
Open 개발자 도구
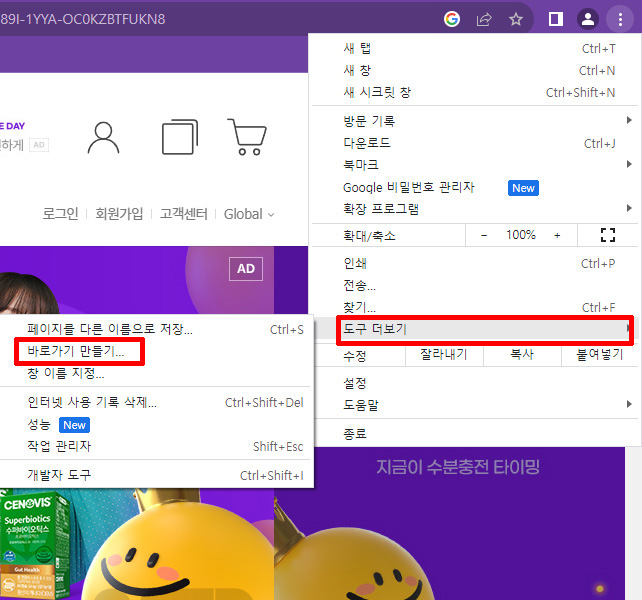tap(156, 475)
